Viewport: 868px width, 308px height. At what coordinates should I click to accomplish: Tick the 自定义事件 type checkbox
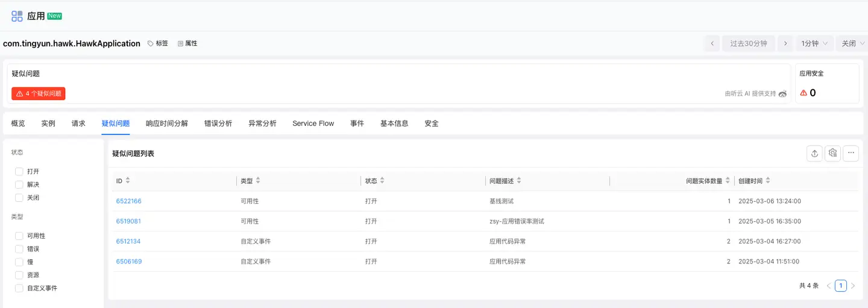19,288
